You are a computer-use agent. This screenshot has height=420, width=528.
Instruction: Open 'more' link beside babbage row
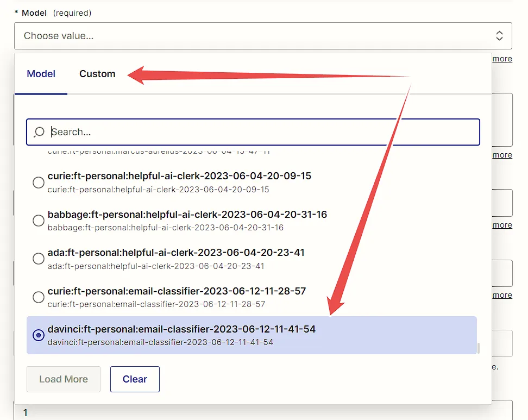(502, 225)
